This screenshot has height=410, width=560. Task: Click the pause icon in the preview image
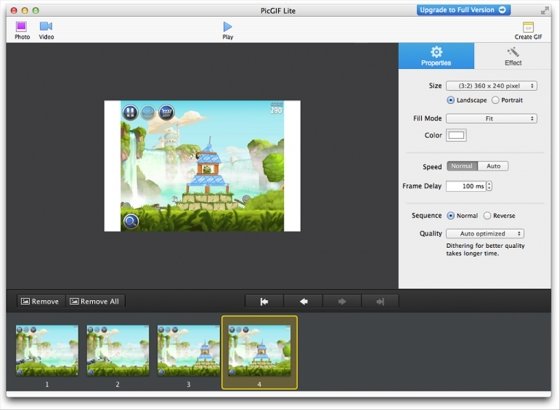click(130, 112)
